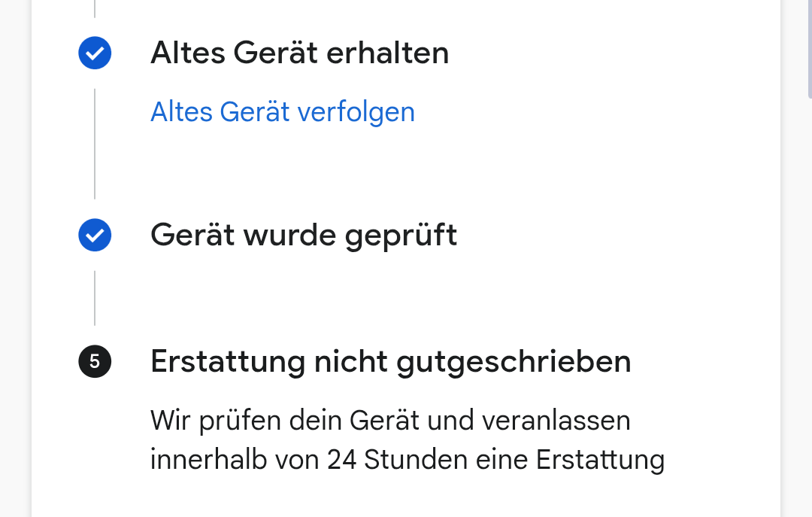Viewport: 812px width, 517px height.
Task: Click the Gerät wurde geprüft step heading
Action: coord(304,236)
